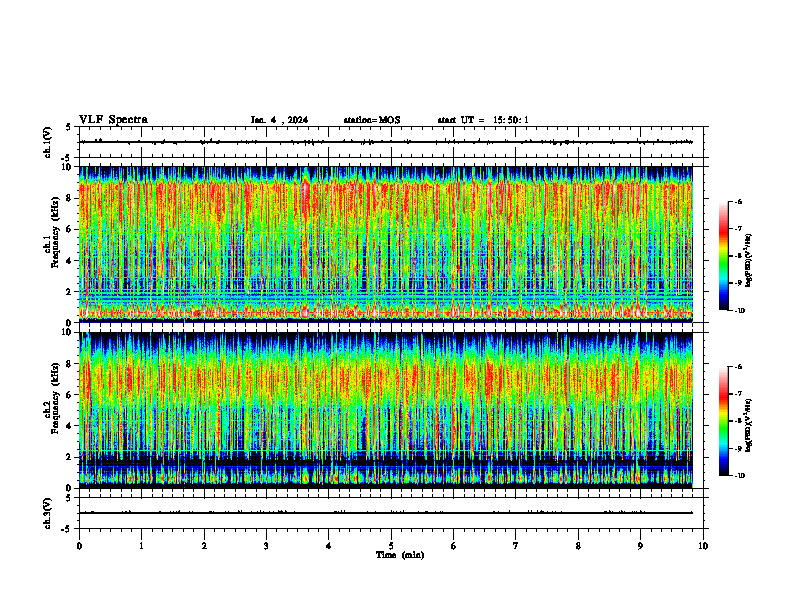The height and width of the screenshot is (612, 792).
Task: Click the "-10" tick on ch.1 color bar
Action: [739, 310]
